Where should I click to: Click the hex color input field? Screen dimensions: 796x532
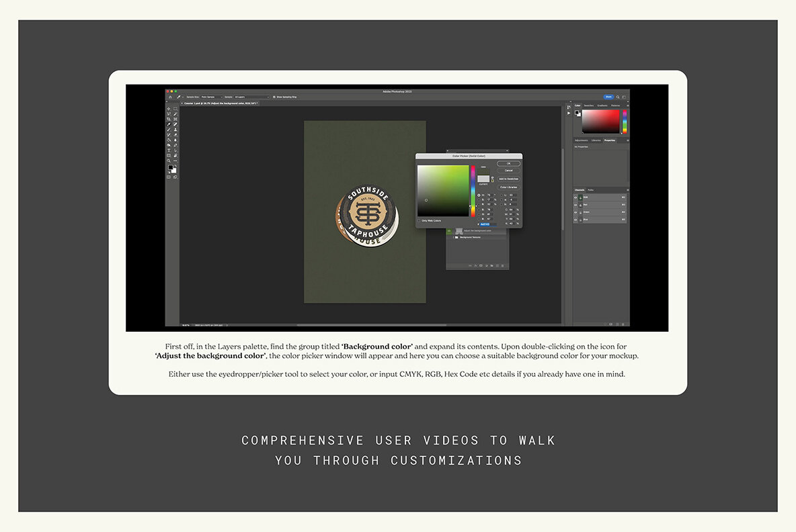point(489,223)
